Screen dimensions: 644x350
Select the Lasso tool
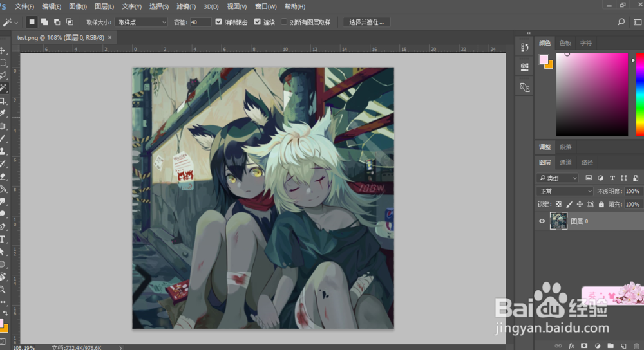pyautogui.click(x=3, y=75)
